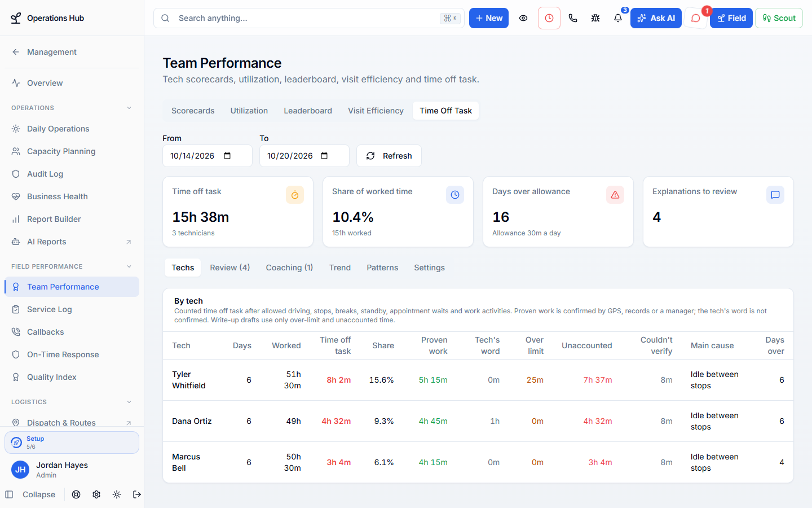This screenshot has width=812, height=508.
Task: Click the Setup 5/6 progress card
Action: point(72,443)
